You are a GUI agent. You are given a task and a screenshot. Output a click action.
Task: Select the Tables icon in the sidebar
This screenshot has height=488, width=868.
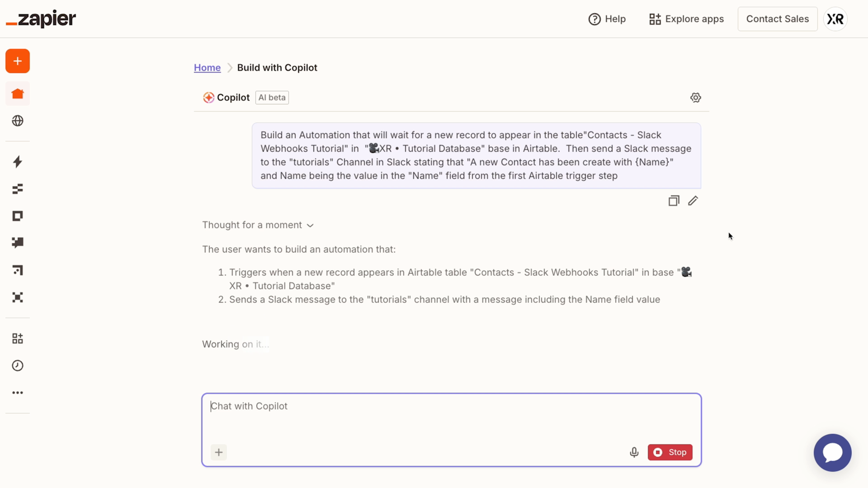point(17,189)
